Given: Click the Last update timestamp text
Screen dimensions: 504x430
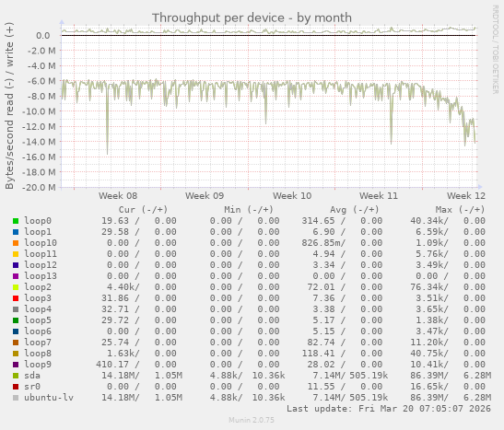Looking at the screenshot, I should [x=389, y=409].
